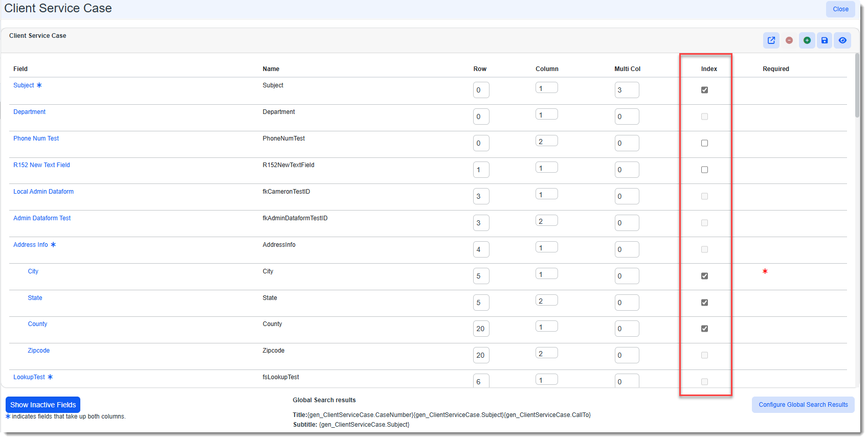Click the open in new window icon
The height and width of the screenshot is (440, 868).
coord(771,40)
